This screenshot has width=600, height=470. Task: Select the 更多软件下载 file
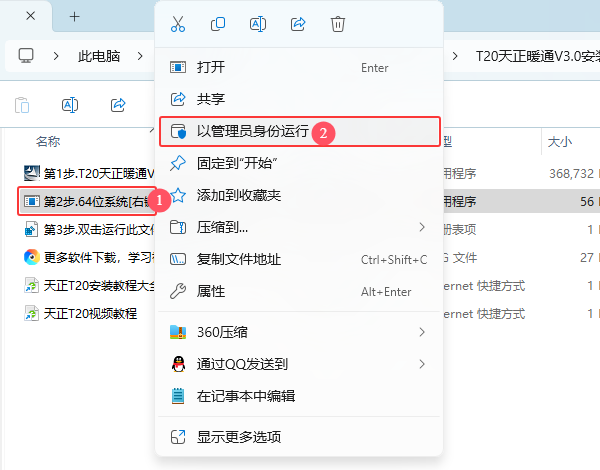click(99, 257)
